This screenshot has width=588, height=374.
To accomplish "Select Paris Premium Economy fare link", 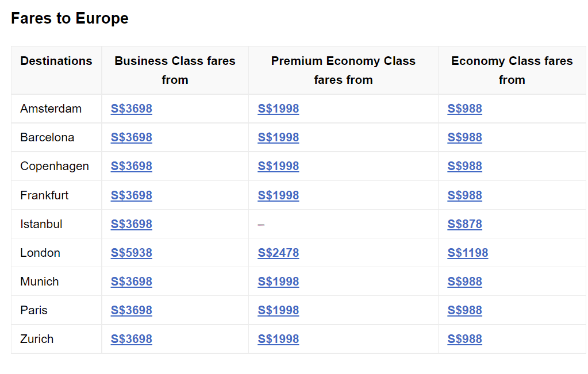I will point(278,310).
